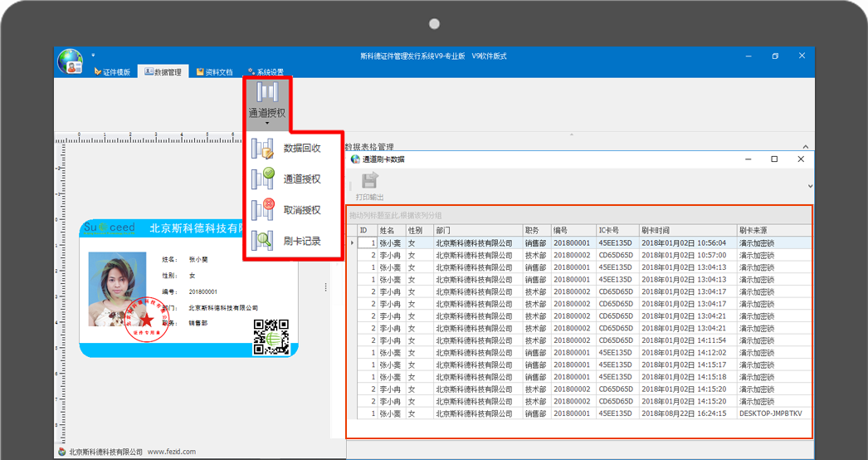
Task: Click the vertical splitter dots beside the card
Action: point(325,287)
